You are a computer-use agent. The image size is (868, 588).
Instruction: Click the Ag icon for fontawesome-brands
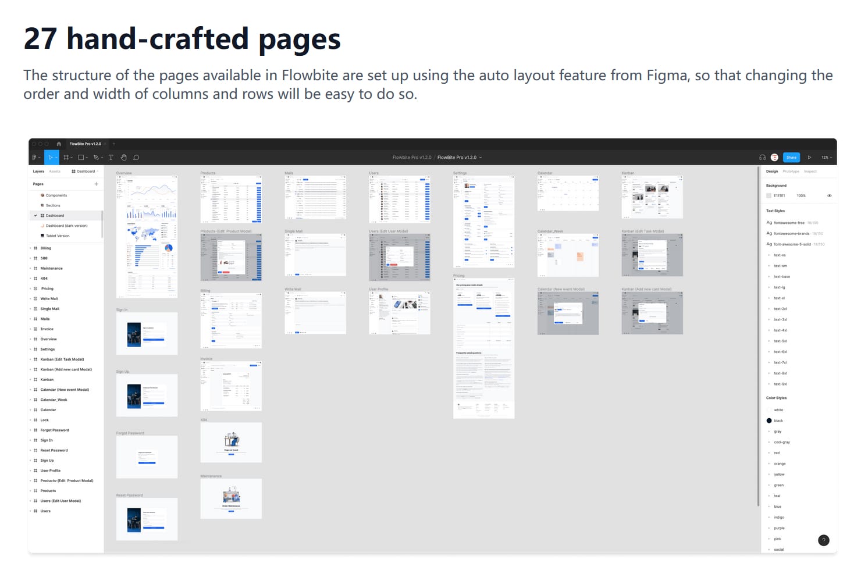pos(769,233)
